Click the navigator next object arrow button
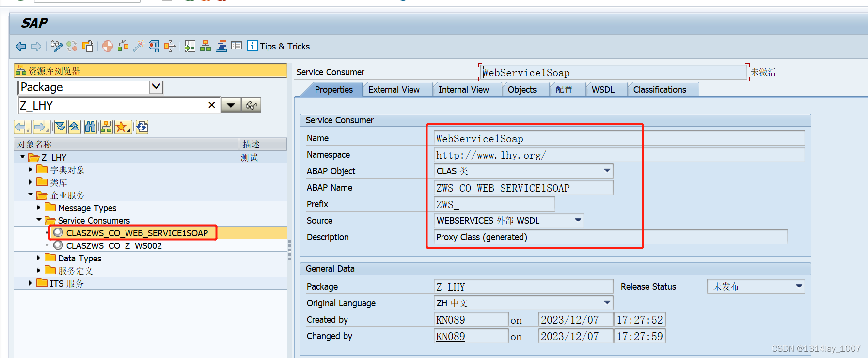Image resolution: width=868 pixels, height=358 pixels. 42,127
